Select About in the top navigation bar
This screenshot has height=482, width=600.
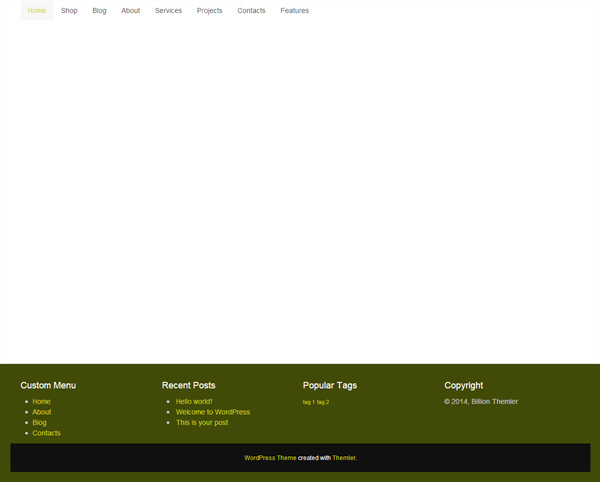[130, 11]
